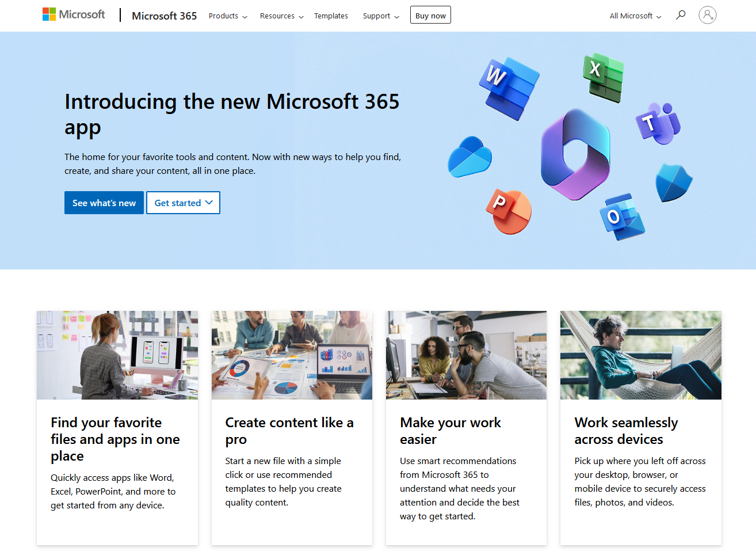Click the hammock photo on the rightmost card

tap(640, 355)
